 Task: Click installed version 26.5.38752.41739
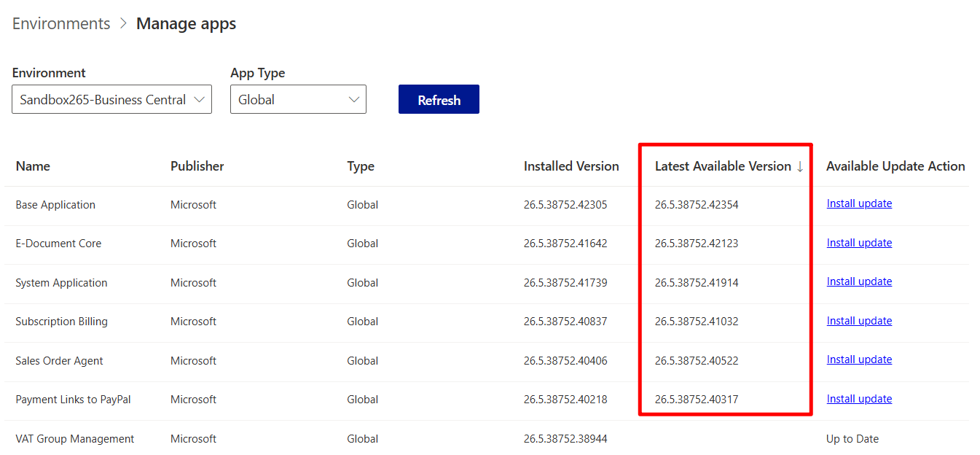click(565, 283)
